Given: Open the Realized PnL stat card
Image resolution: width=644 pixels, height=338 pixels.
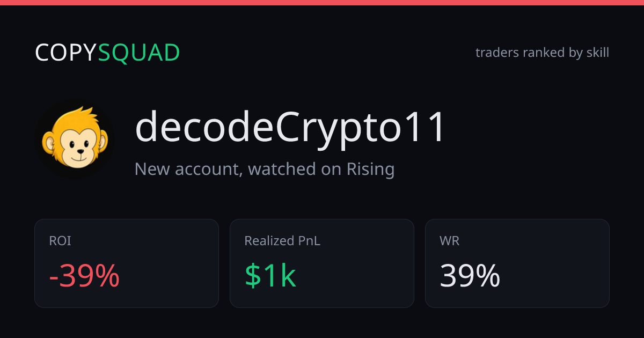Looking at the screenshot, I should [322, 263].
